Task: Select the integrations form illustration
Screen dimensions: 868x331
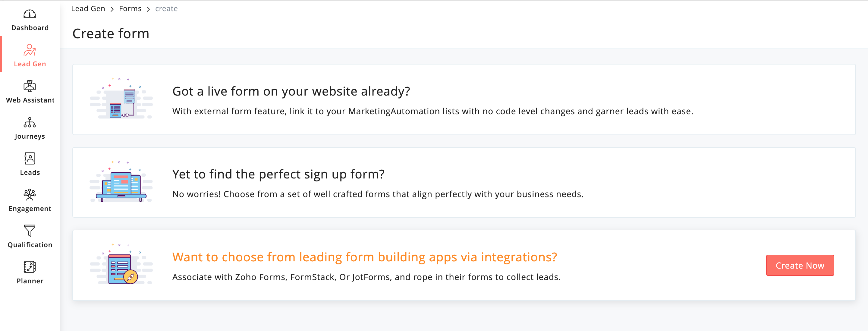Action: point(121,264)
